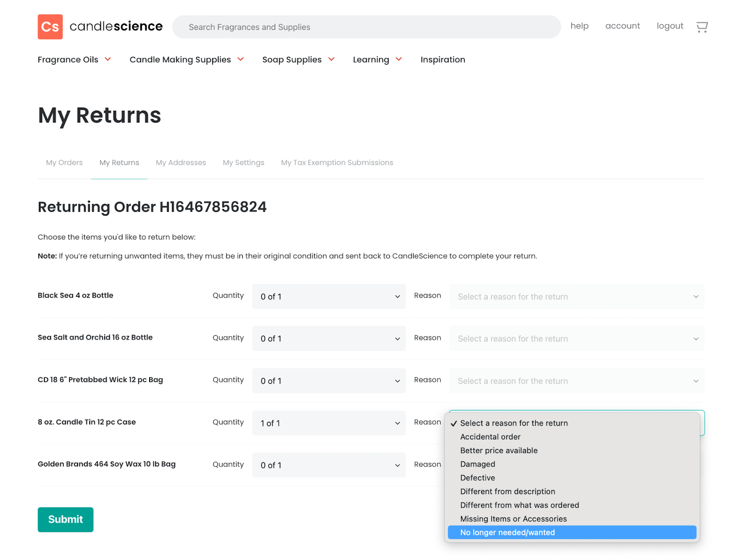Screen dimensions: 748x560
Task: View My Tax Exemption Submissions
Action: (337, 162)
